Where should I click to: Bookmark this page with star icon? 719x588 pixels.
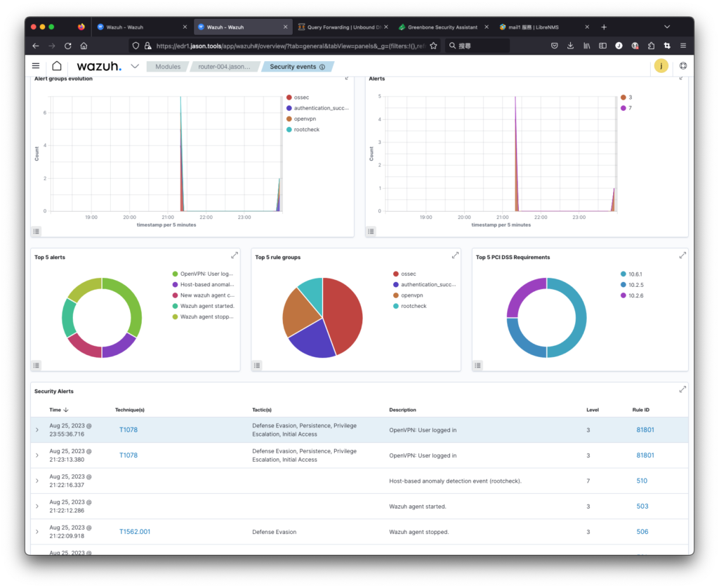433,46
